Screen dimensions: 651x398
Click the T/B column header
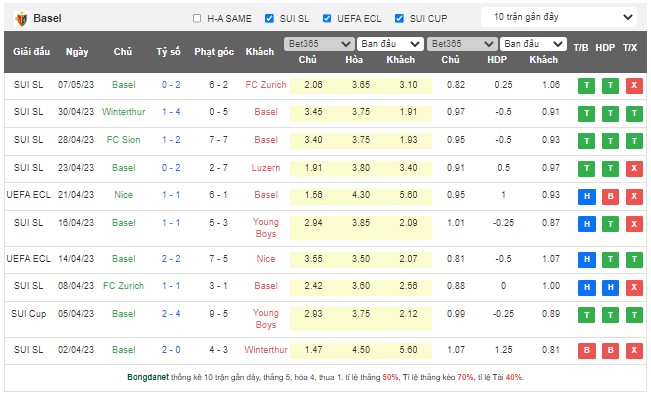click(x=581, y=48)
